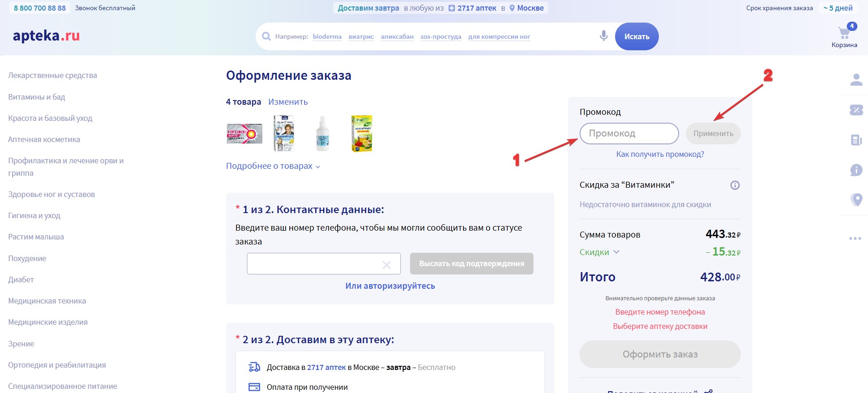Click Введите номер телефона warning text
The image size is (868, 393).
[660, 312]
